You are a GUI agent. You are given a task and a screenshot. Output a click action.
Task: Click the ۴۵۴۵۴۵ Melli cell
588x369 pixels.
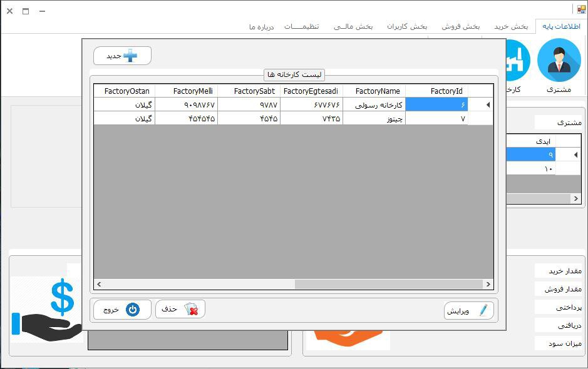186,118
